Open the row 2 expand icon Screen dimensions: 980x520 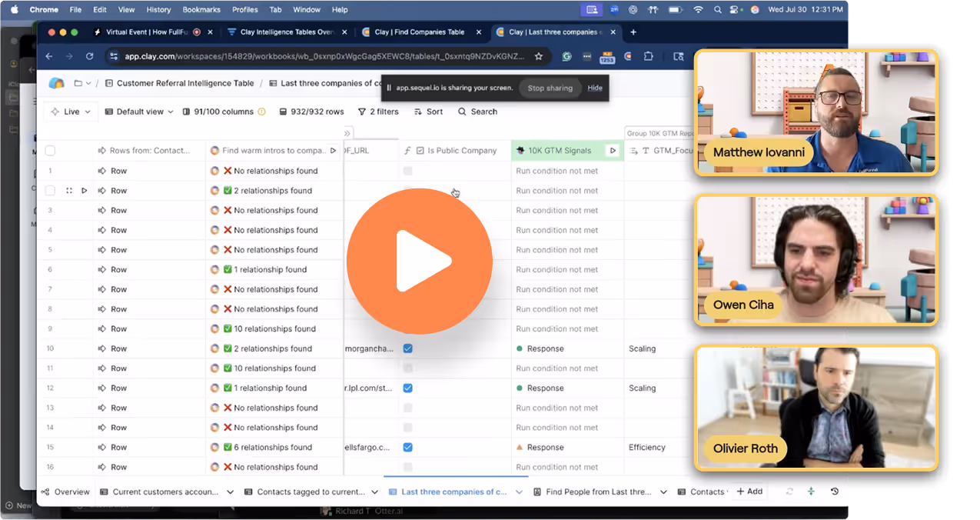pyautogui.click(x=69, y=191)
